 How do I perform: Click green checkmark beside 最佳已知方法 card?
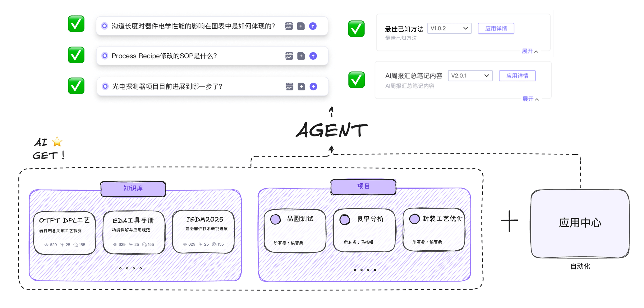pyautogui.click(x=356, y=29)
